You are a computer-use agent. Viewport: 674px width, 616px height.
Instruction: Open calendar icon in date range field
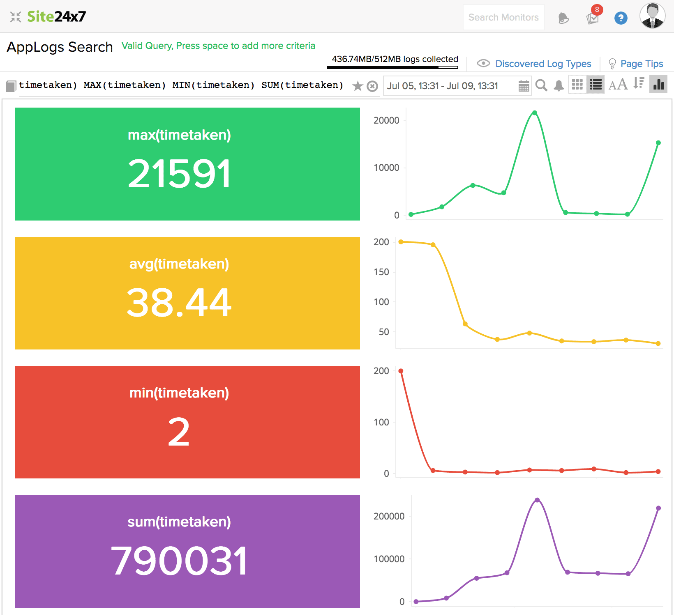coord(524,86)
